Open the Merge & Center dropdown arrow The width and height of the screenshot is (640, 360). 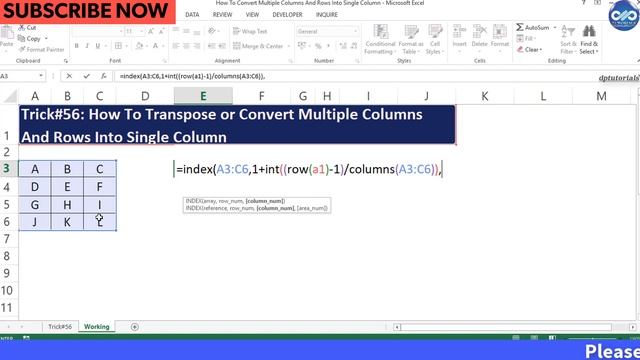coord(288,46)
